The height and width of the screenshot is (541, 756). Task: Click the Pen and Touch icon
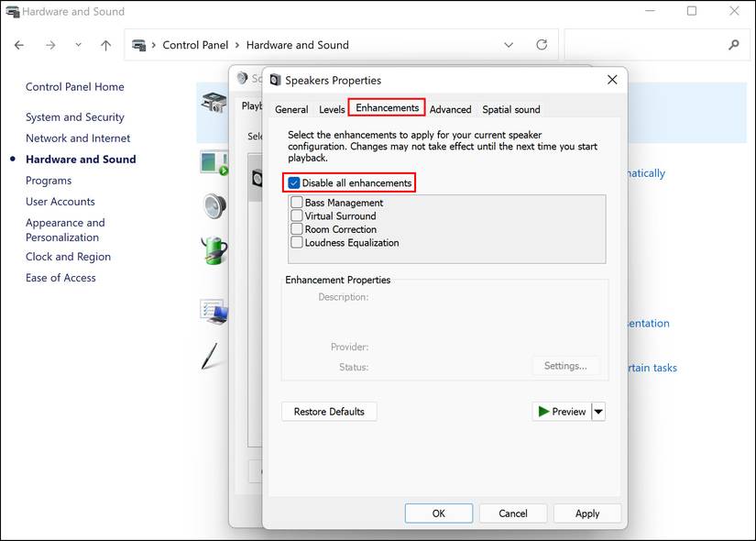[x=210, y=356]
